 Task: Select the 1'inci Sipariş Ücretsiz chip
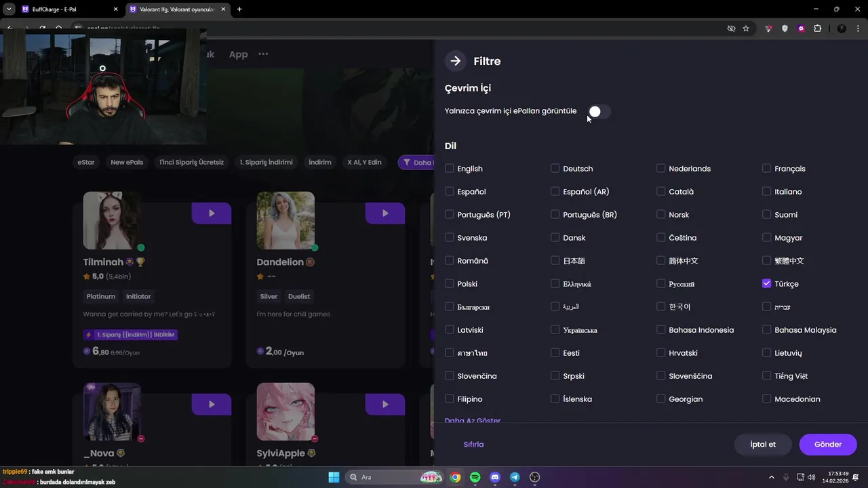(191, 162)
